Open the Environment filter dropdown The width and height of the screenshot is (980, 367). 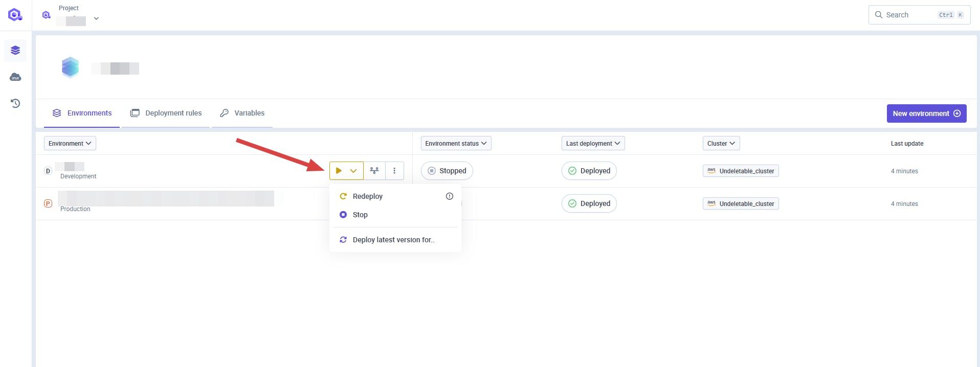point(70,144)
